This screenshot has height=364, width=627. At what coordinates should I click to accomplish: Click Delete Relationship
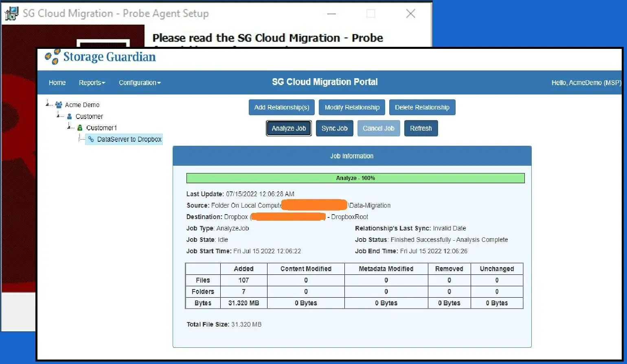pos(422,107)
